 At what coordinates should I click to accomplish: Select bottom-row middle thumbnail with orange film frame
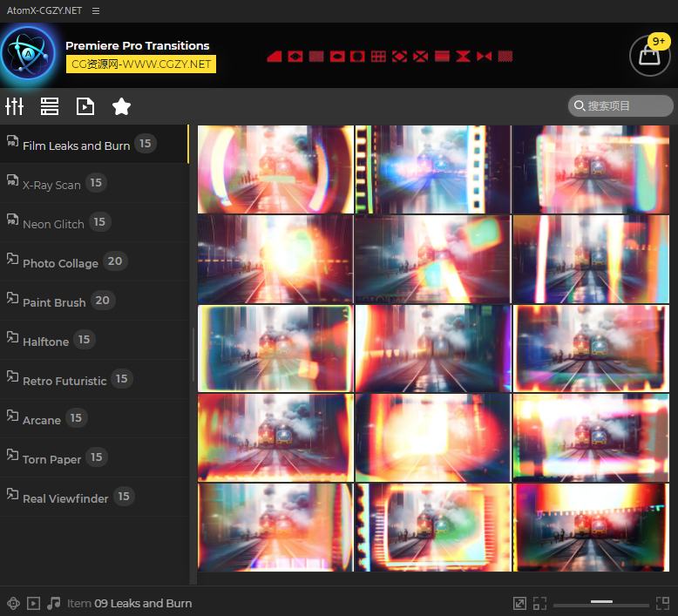tap(433, 527)
